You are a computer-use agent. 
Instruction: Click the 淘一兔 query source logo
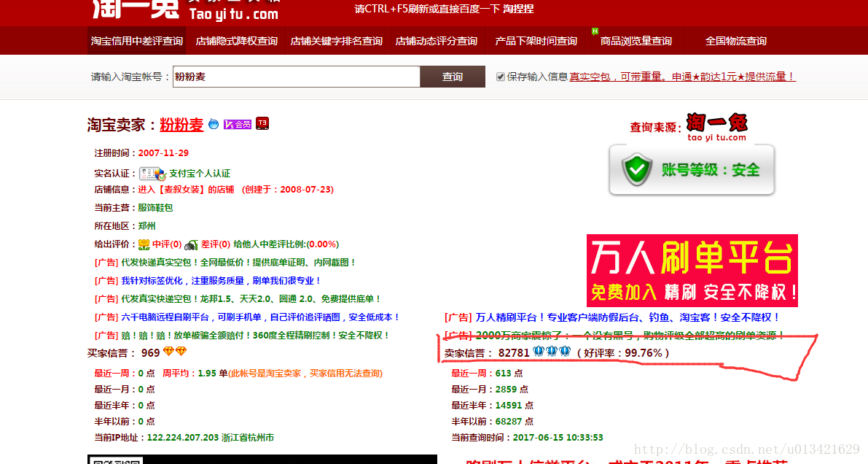[x=717, y=127]
